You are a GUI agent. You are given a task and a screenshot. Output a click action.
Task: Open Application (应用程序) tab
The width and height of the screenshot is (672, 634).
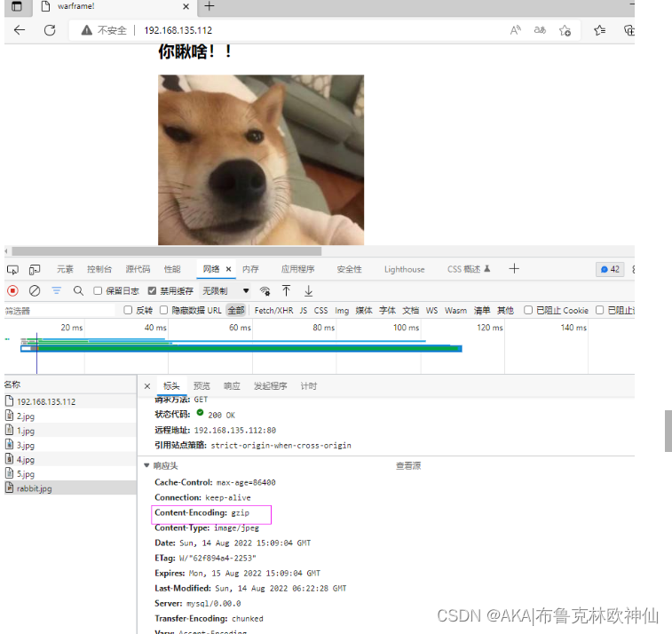tap(298, 269)
